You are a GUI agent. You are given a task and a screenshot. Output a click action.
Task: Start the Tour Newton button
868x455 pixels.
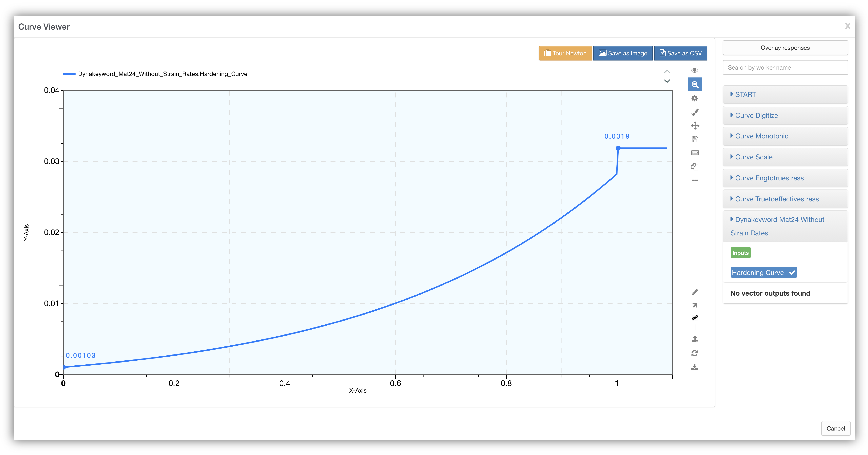[565, 53]
